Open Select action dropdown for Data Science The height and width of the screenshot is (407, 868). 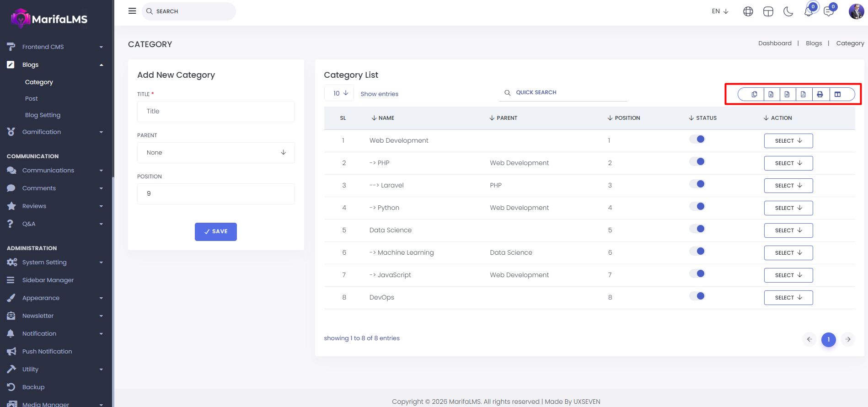788,230
